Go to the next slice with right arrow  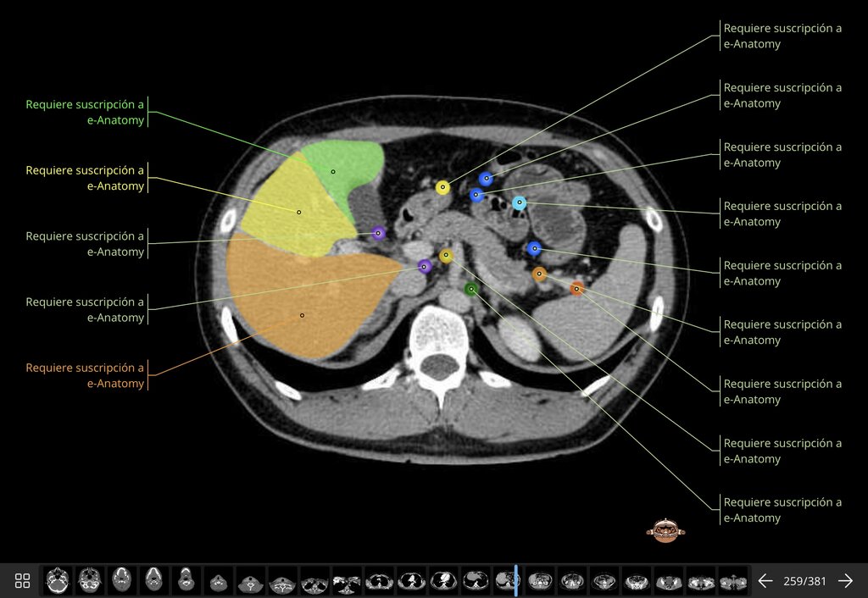point(845,581)
